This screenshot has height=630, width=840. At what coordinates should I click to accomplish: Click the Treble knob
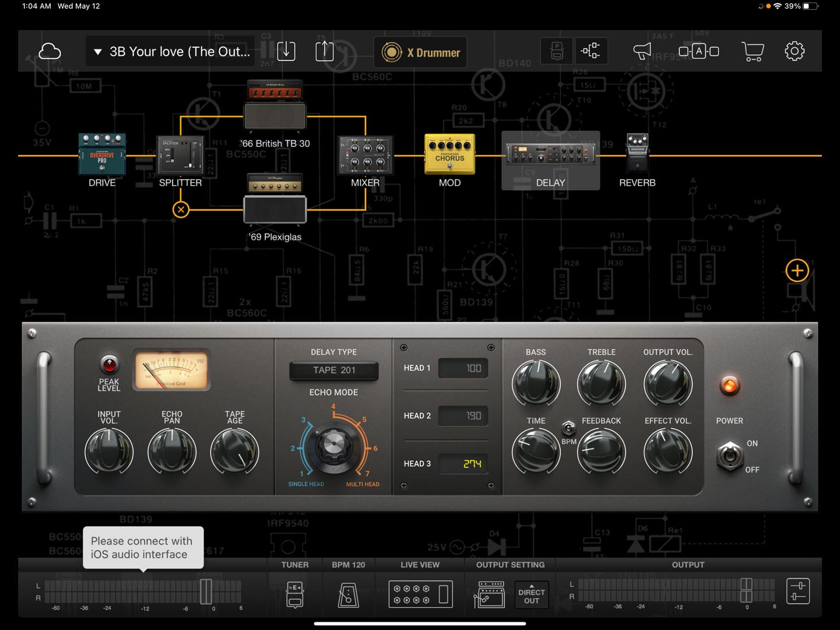point(602,384)
